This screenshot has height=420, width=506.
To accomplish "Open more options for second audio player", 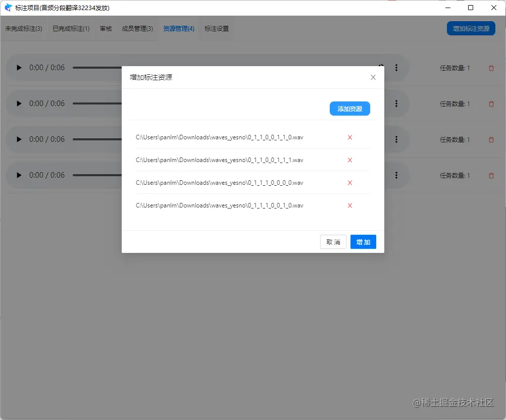I will click(396, 103).
